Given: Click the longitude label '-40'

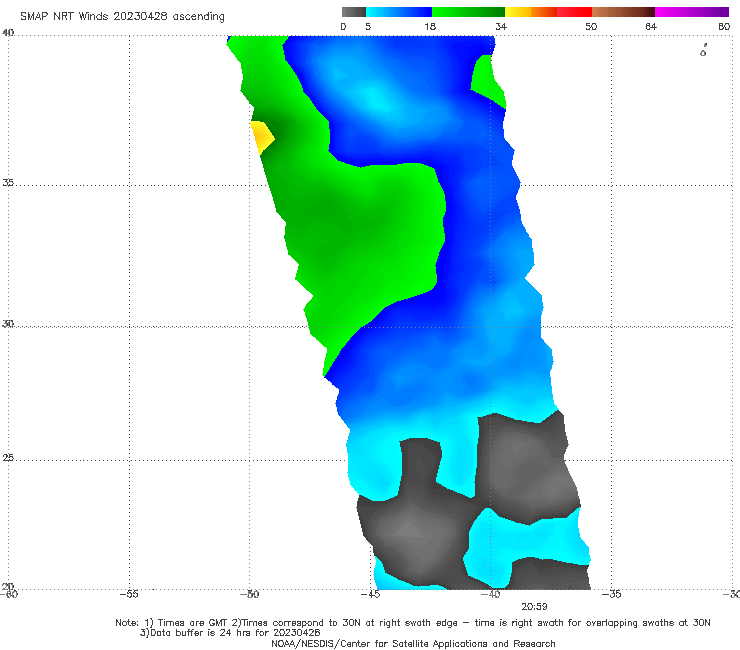Looking at the screenshot, I should (491, 594).
